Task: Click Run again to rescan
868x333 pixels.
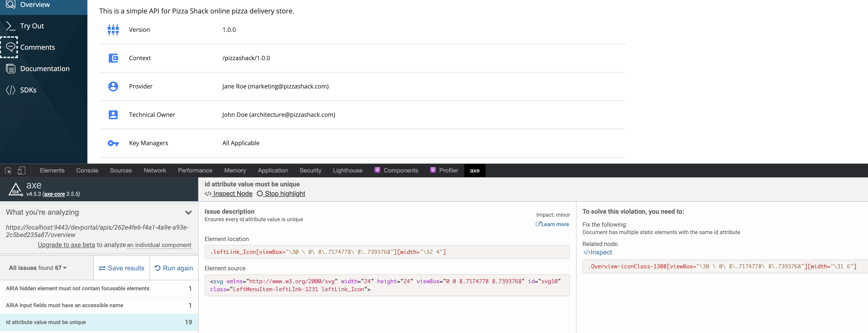Action: [x=174, y=268]
